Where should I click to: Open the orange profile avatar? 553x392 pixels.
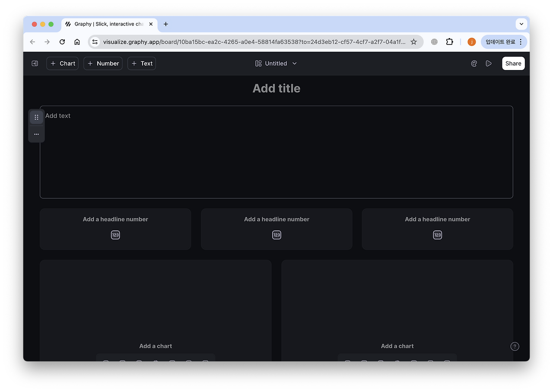472,42
